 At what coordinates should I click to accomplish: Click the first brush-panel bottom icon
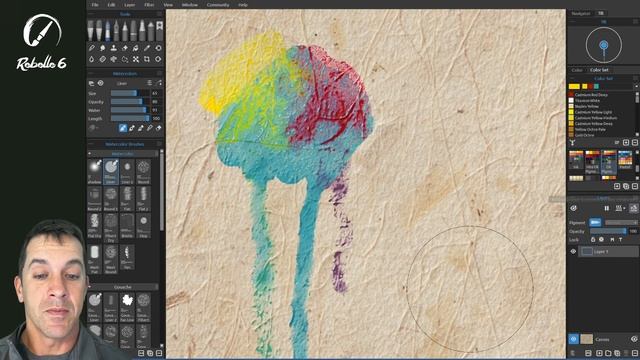tap(141, 353)
